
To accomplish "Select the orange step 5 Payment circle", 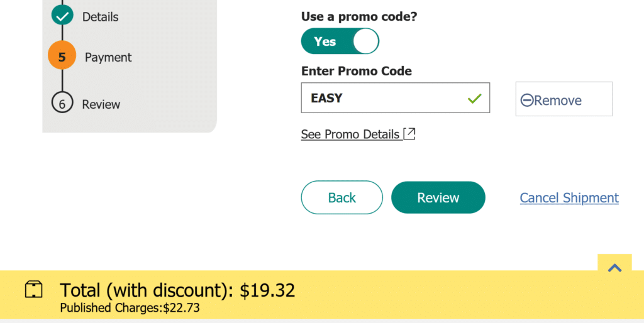I will [62, 55].
